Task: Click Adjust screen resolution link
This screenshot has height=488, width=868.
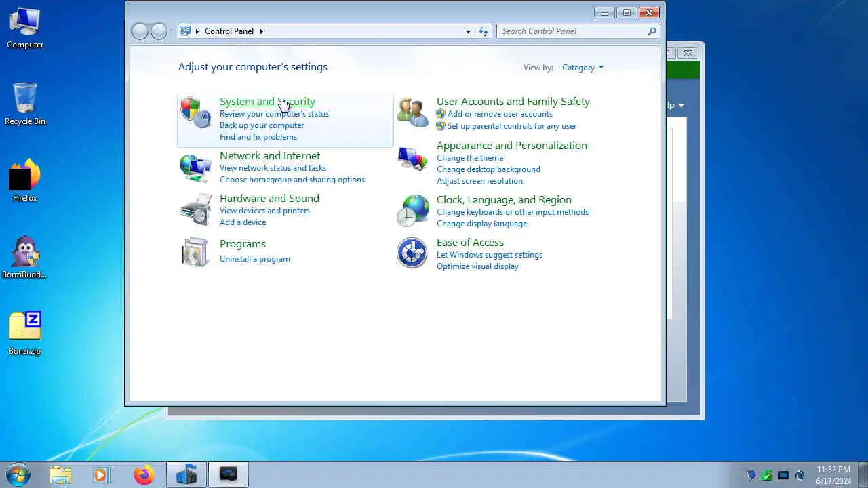Action: point(479,181)
